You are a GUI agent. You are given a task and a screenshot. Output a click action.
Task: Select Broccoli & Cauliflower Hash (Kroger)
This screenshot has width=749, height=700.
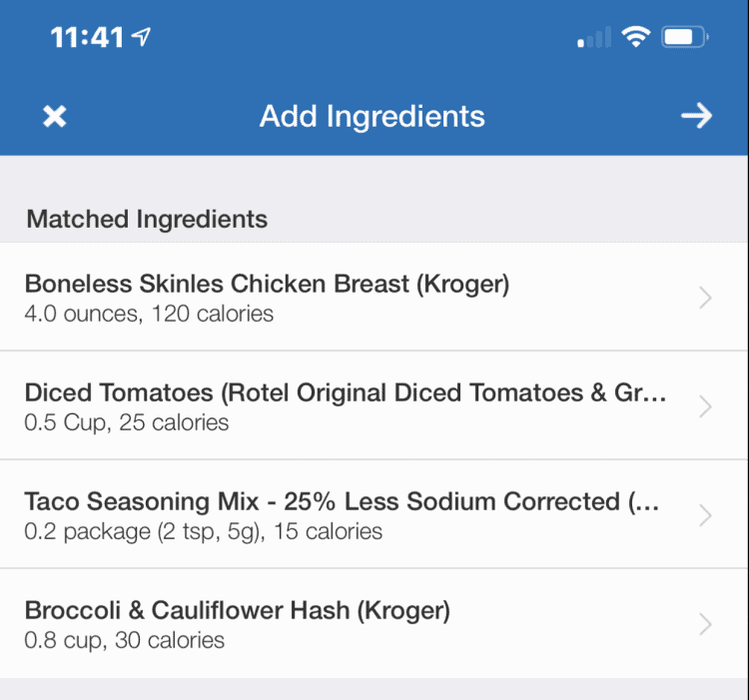[237, 611]
